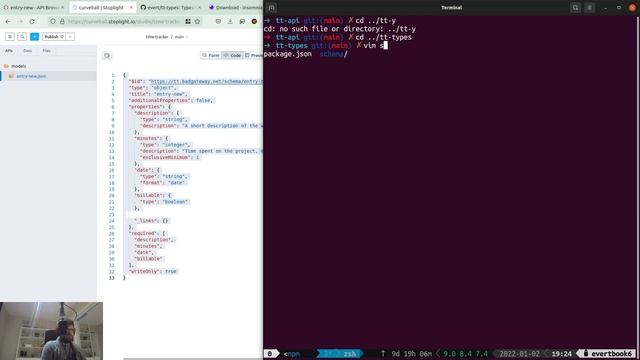Click tmux window 0 indicator
640x360 pixels.
(x=270, y=353)
